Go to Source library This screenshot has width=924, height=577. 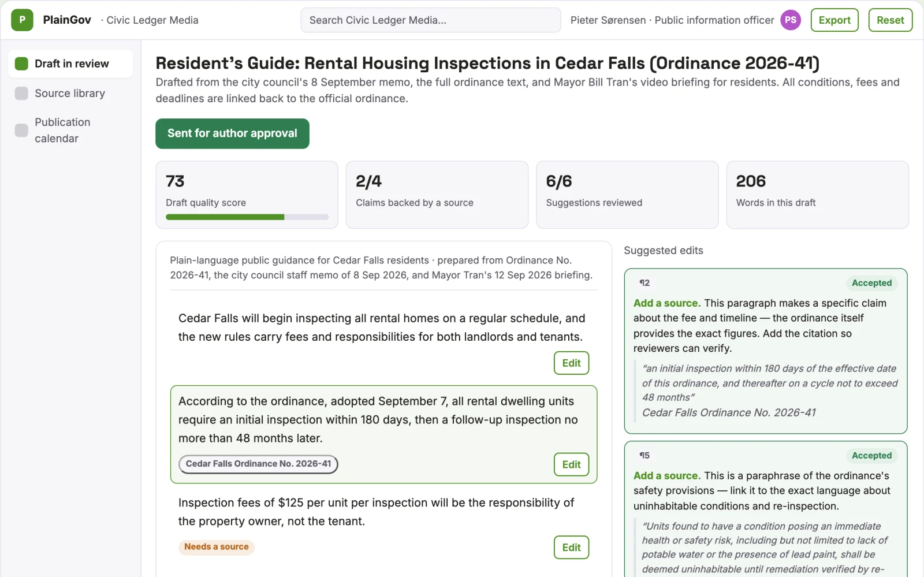tap(70, 94)
